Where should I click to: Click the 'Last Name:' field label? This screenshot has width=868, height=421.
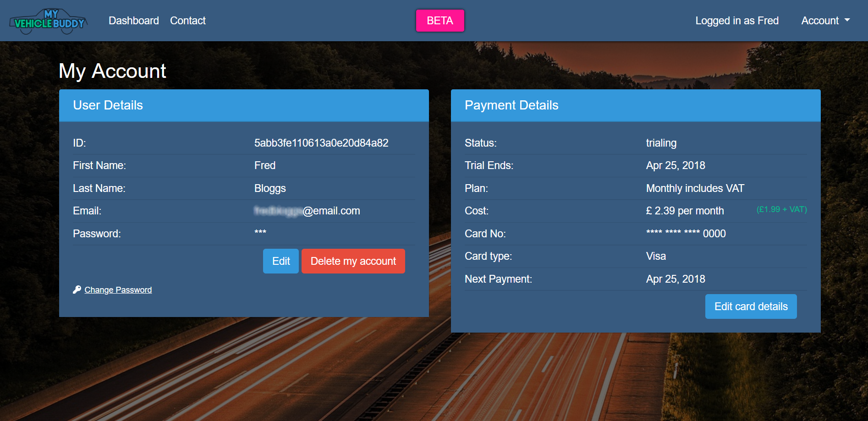tap(99, 188)
